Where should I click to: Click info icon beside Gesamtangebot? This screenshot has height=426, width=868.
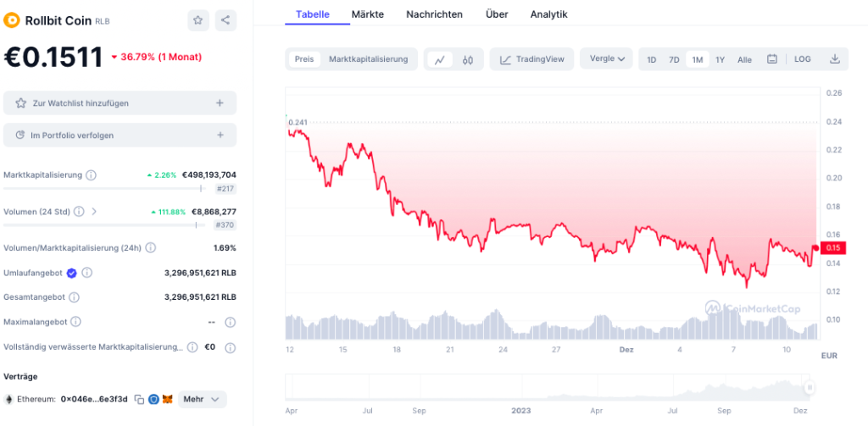[x=75, y=297]
